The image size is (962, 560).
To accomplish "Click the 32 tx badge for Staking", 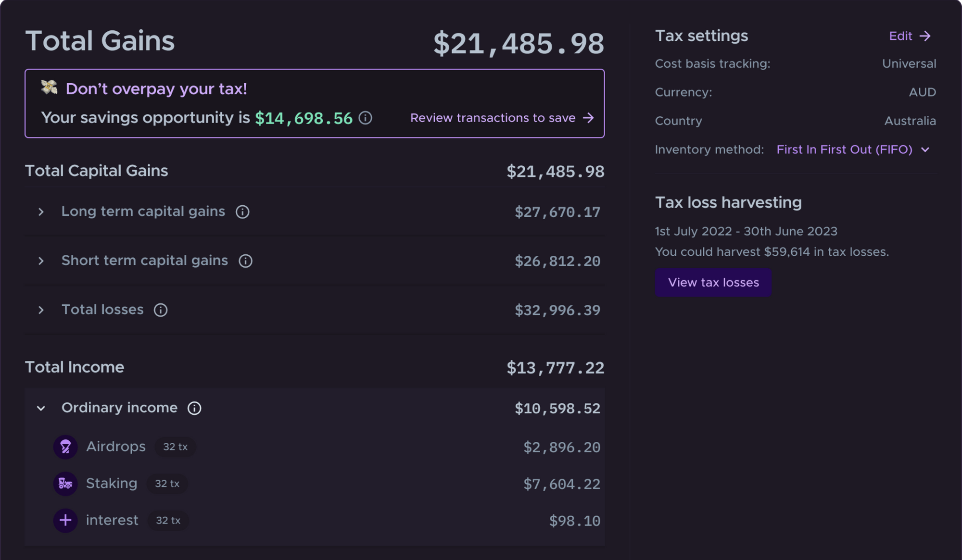I will click(x=167, y=484).
